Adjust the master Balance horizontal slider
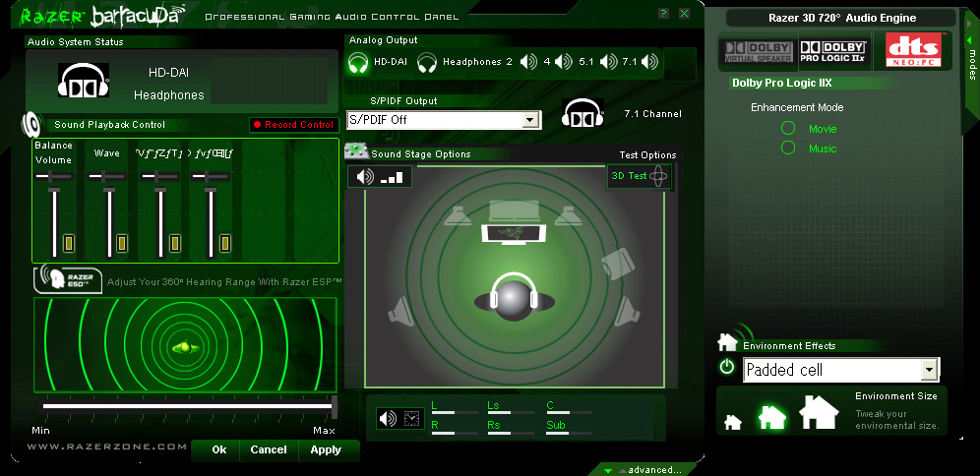Viewport: 980px width, 476px height. (54, 177)
